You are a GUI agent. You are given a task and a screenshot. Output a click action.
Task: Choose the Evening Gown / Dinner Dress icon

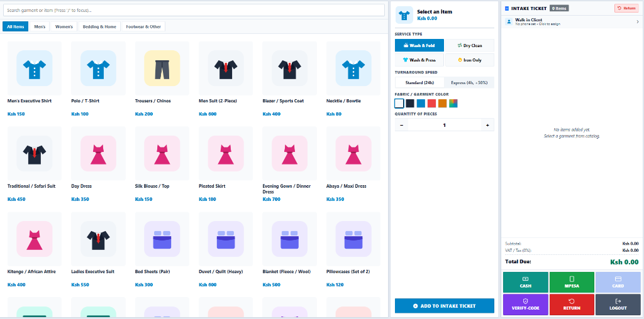click(x=289, y=153)
